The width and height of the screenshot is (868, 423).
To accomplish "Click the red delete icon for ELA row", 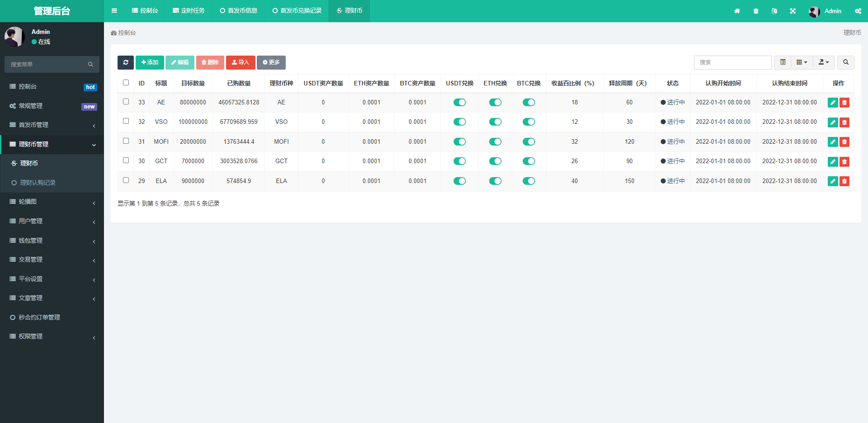I will [x=844, y=181].
